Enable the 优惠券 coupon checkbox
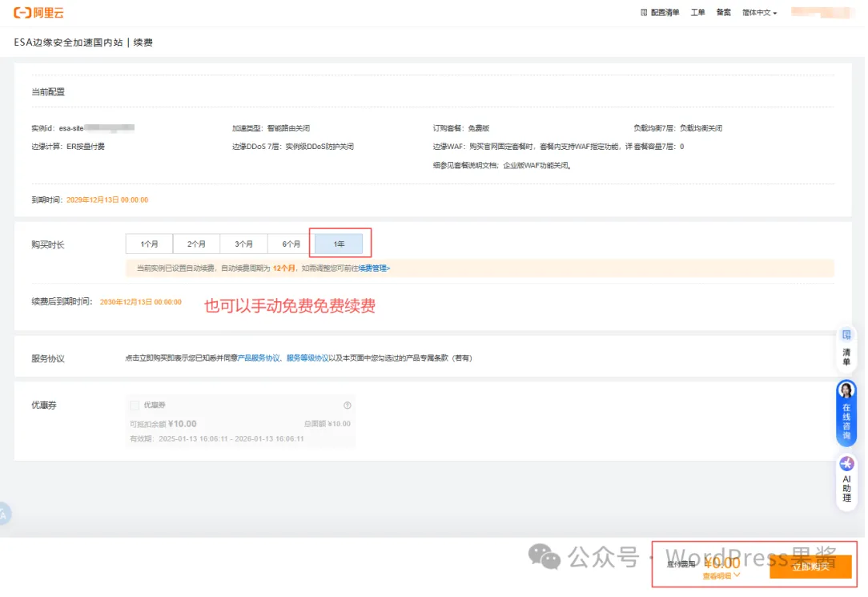This screenshot has height=597, width=868. click(135, 405)
